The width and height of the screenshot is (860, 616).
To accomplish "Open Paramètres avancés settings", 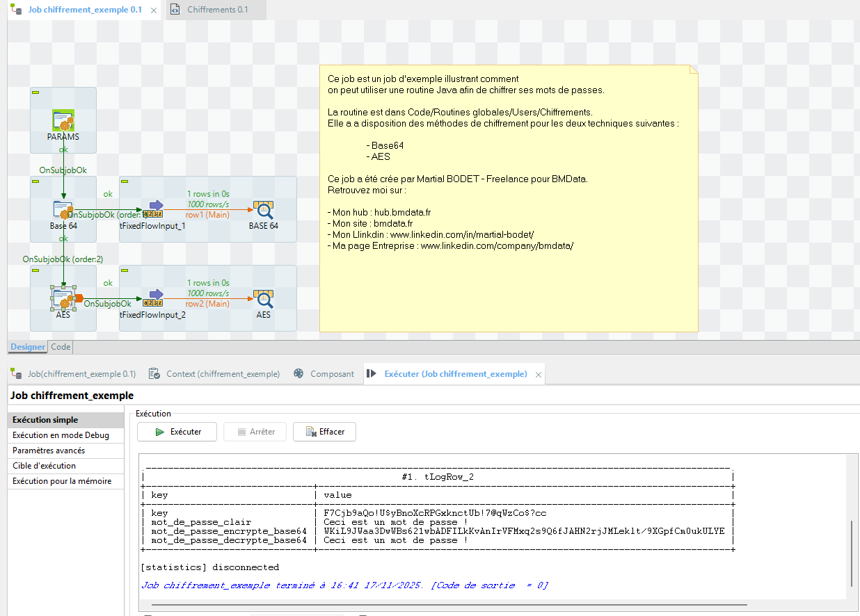I will 47,450.
